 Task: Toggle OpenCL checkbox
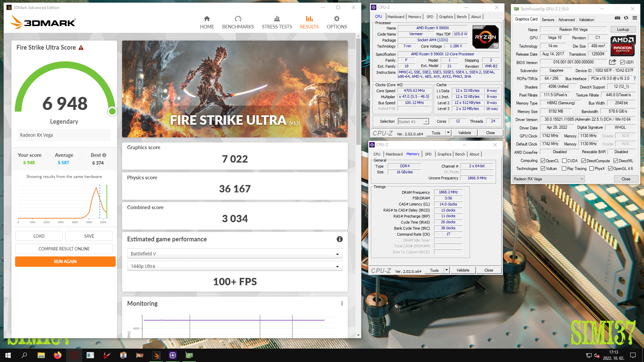(x=543, y=161)
